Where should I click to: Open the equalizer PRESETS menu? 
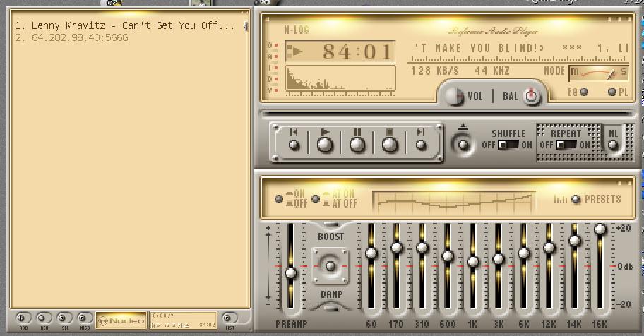coord(576,199)
